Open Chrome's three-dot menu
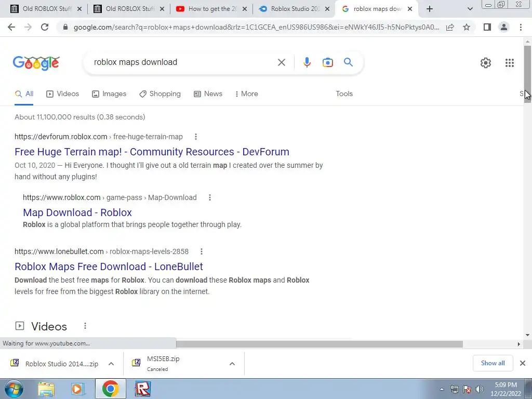532x399 pixels. (521, 27)
